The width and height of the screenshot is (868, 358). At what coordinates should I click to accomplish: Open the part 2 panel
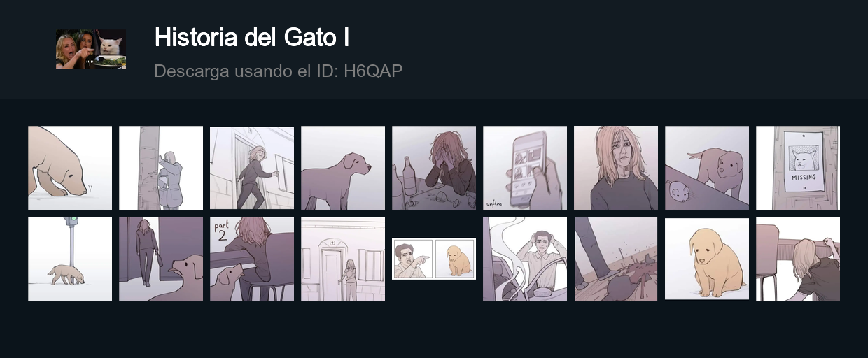coord(252,259)
